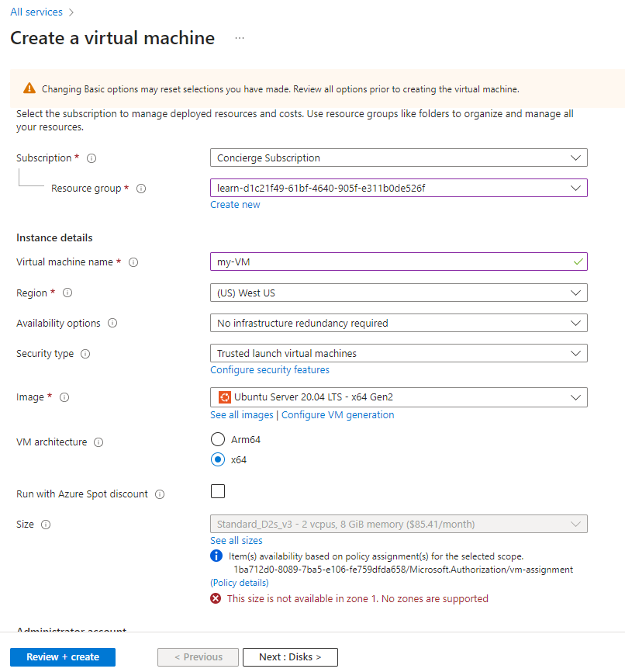The height and width of the screenshot is (672, 625).
Task: Click Create new resource group link
Action: pyautogui.click(x=235, y=205)
